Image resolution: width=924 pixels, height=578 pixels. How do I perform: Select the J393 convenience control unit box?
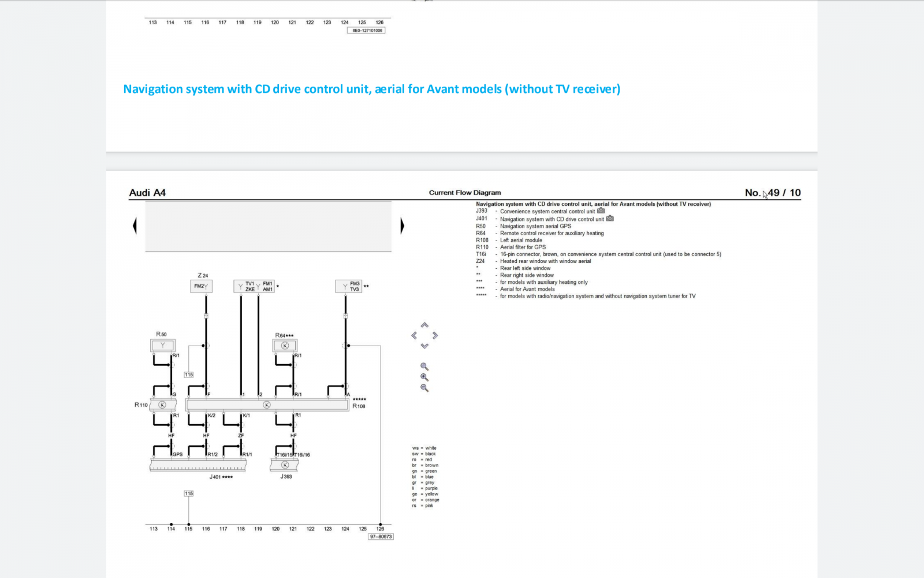(285, 465)
